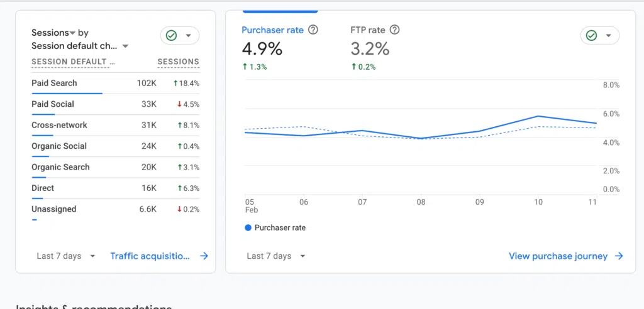
Task: Click 18.4% change for Paid Search
Action: 186,84
